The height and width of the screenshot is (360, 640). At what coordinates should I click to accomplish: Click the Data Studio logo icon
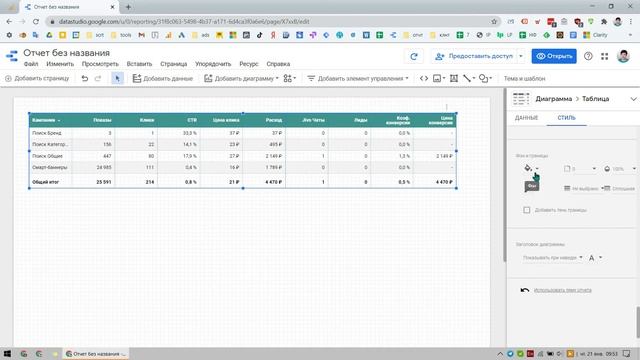[11, 56]
